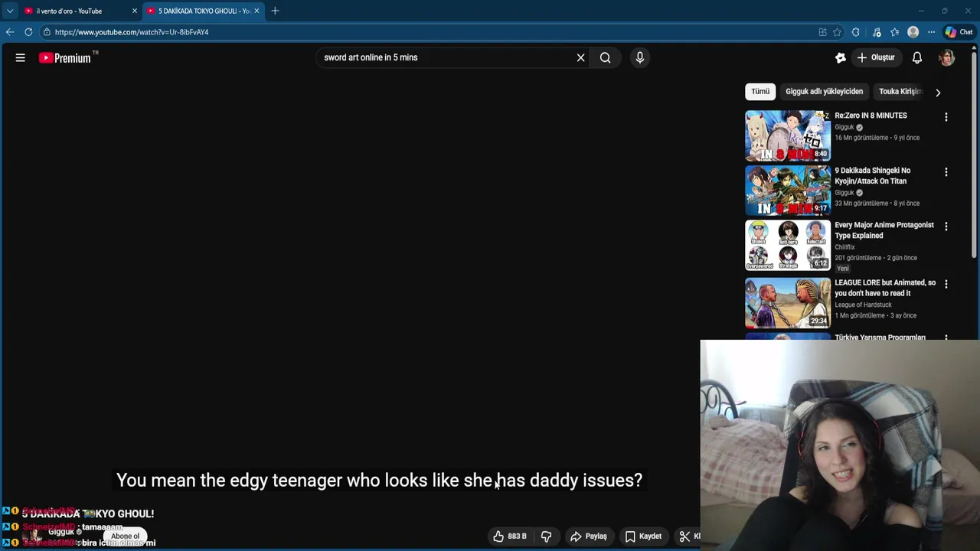
Task: Click the address bar URL
Action: (132, 32)
